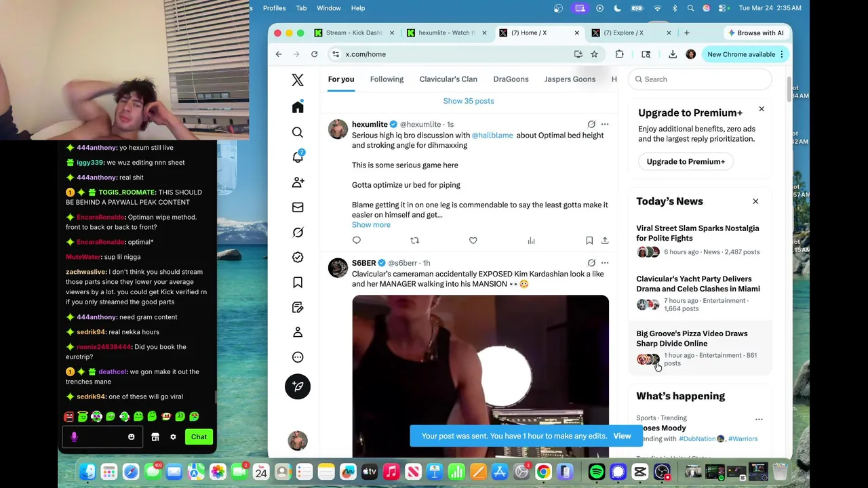Open X Home from sidebar house icon
The height and width of the screenshot is (488, 868).
(298, 107)
